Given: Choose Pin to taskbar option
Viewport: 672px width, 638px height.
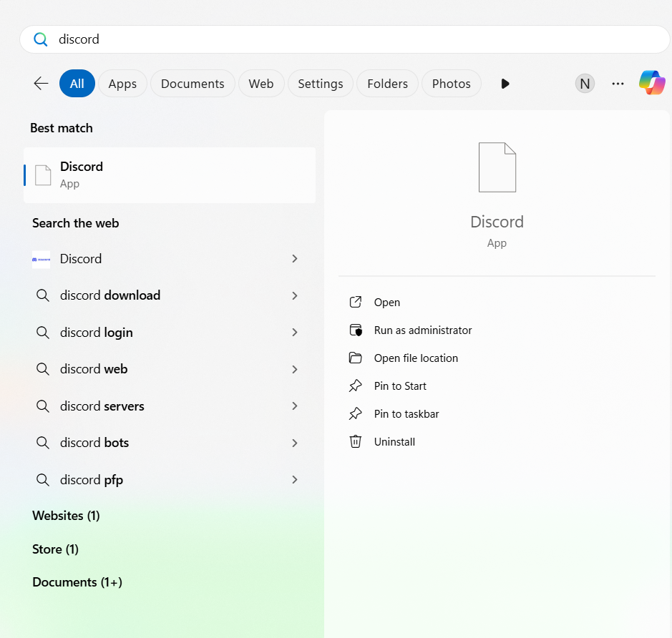Looking at the screenshot, I should [406, 413].
